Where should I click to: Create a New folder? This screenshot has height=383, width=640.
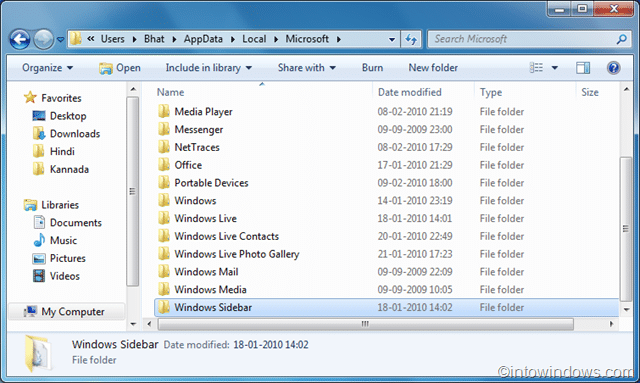coord(433,68)
